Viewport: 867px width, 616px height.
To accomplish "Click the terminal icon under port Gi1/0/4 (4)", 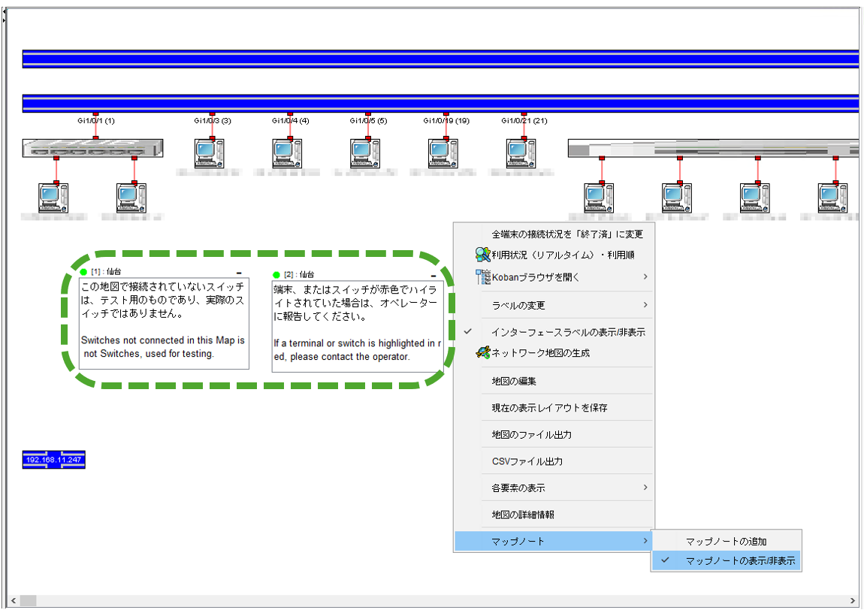I will [287, 154].
